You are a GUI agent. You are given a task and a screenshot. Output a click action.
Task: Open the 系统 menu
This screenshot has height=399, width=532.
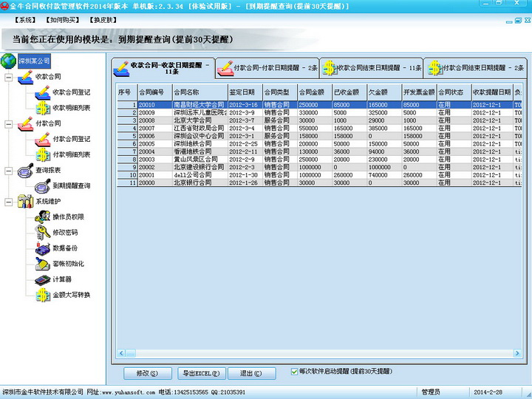[x=26, y=19]
